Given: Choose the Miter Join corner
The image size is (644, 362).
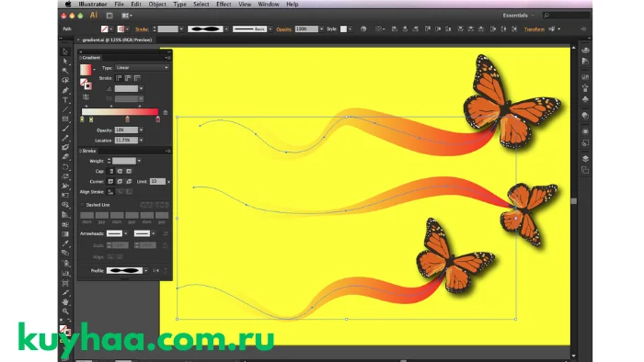Looking at the screenshot, I should [x=111, y=182].
